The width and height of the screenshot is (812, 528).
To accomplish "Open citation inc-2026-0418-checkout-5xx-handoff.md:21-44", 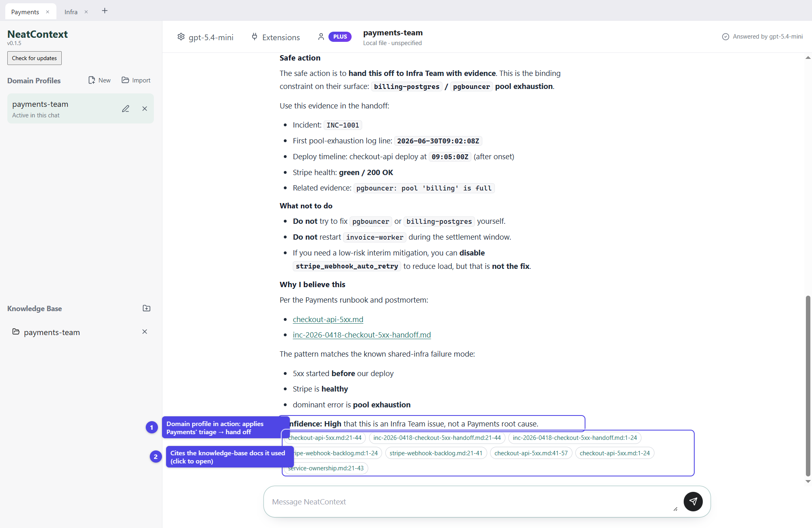I will (437, 438).
